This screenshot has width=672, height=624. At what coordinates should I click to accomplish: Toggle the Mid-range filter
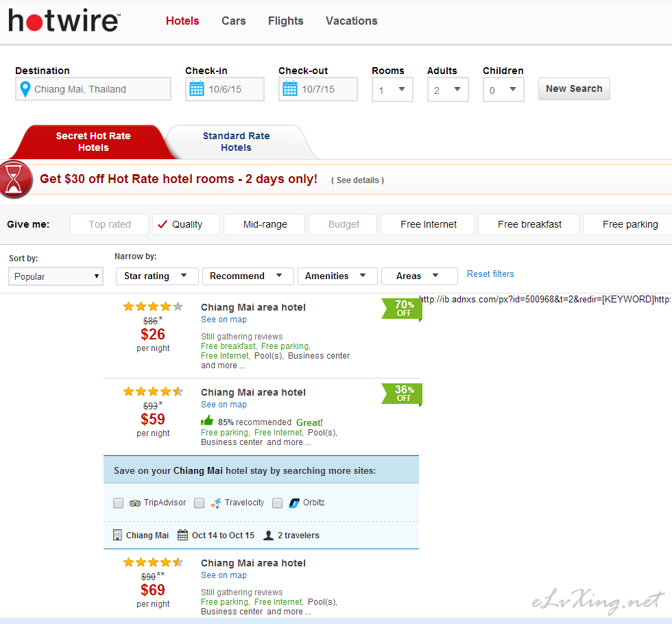265,225
